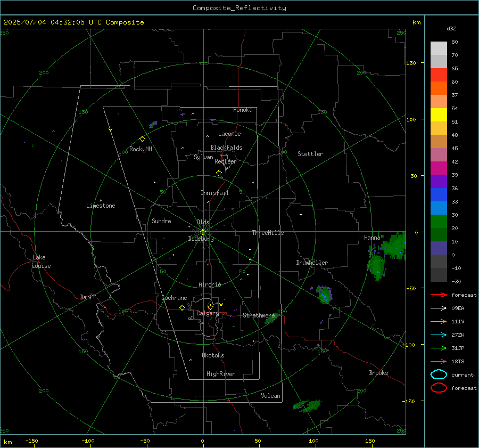Screen dimensions: 479x448
Task: Click the yellow diamond marker above Calgary
Action: (210, 307)
